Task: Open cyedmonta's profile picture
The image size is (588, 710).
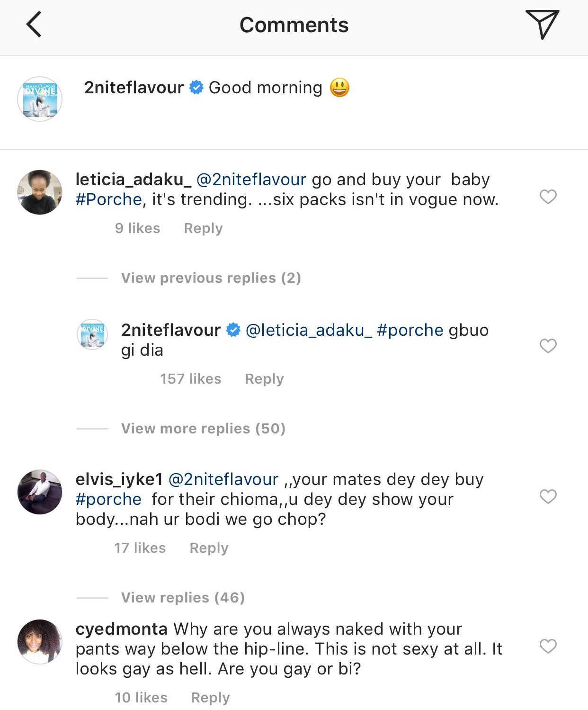Action: coord(40,642)
